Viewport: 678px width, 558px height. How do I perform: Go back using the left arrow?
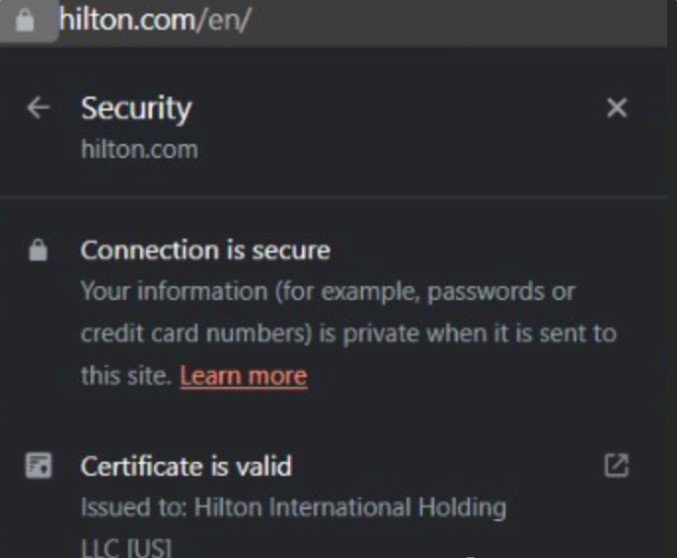pyautogui.click(x=39, y=108)
